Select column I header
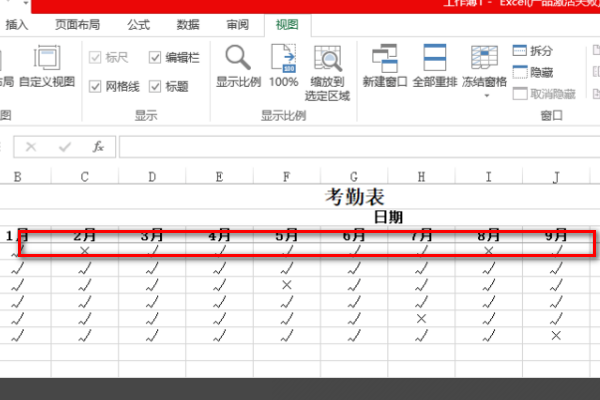Image resolution: width=600 pixels, height=400 pixels. [489, 177]
